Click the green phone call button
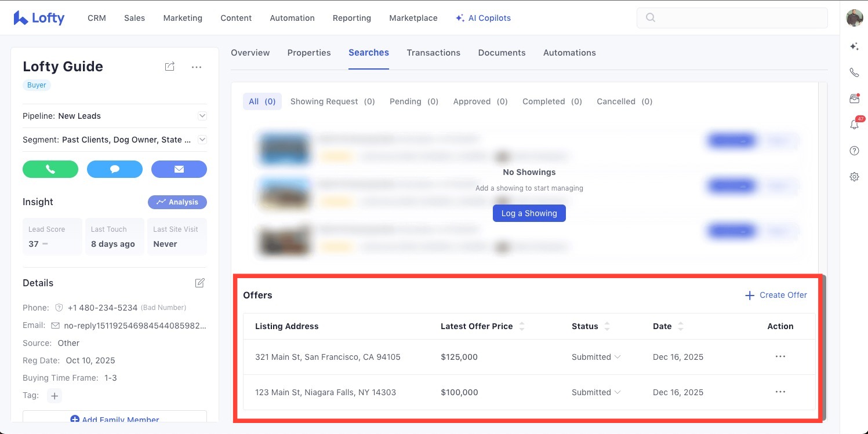This screenshot has width=868, height=434. pos(50,169)
